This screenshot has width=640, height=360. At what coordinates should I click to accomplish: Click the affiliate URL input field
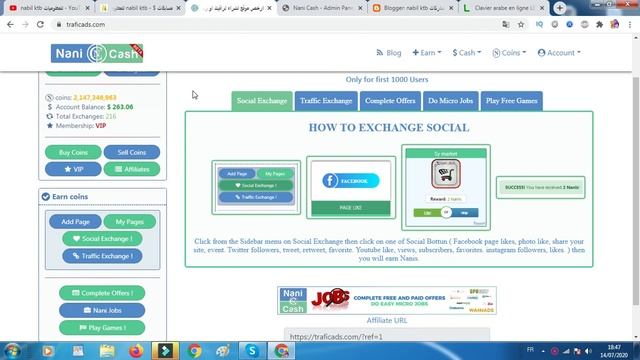pos(387,336)
